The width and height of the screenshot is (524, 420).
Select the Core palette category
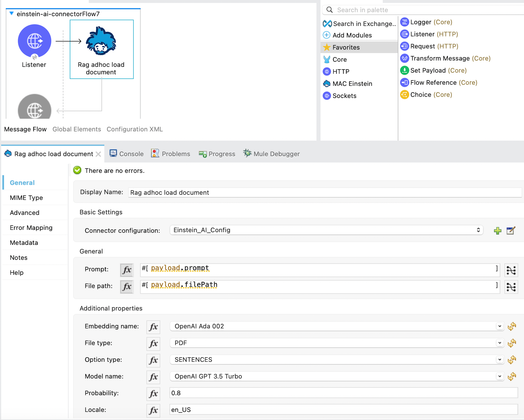(x=335, y=59)
